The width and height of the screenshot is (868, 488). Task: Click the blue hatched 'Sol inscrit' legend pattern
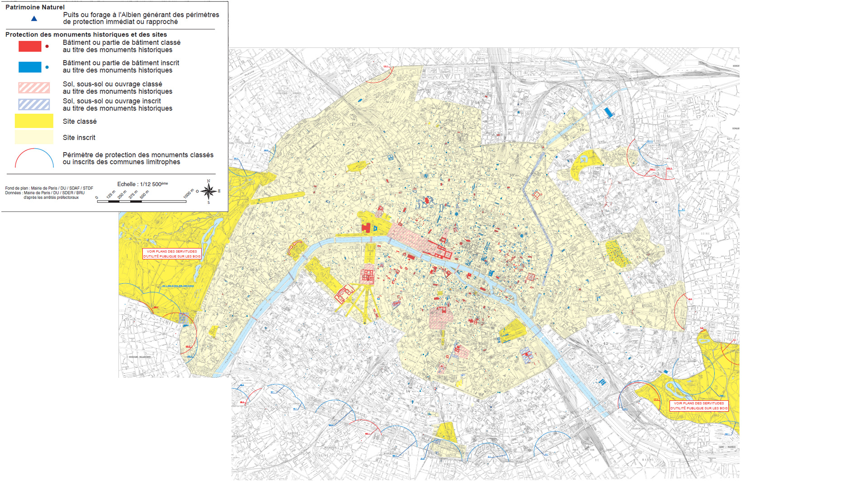tap(34, 105)
